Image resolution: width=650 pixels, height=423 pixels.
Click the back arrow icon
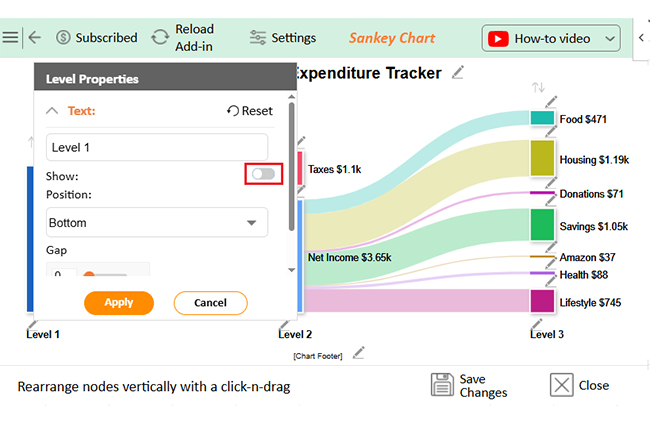(34, 38)
